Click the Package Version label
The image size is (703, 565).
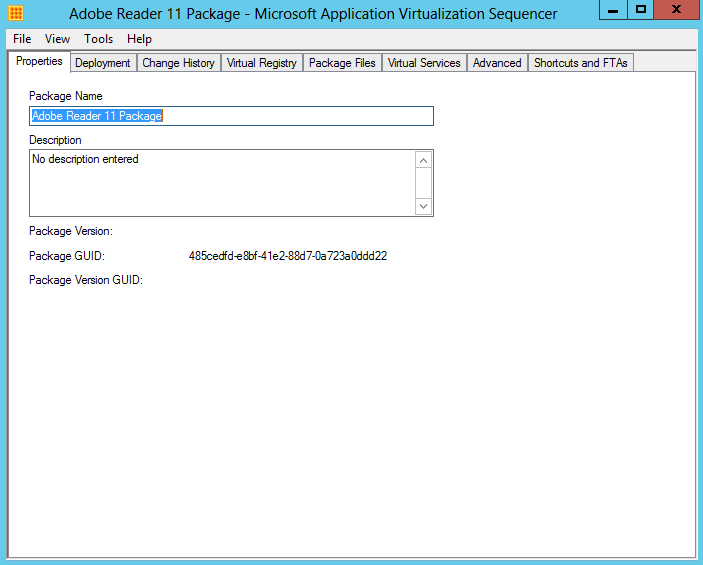click(x=71, y=231)
